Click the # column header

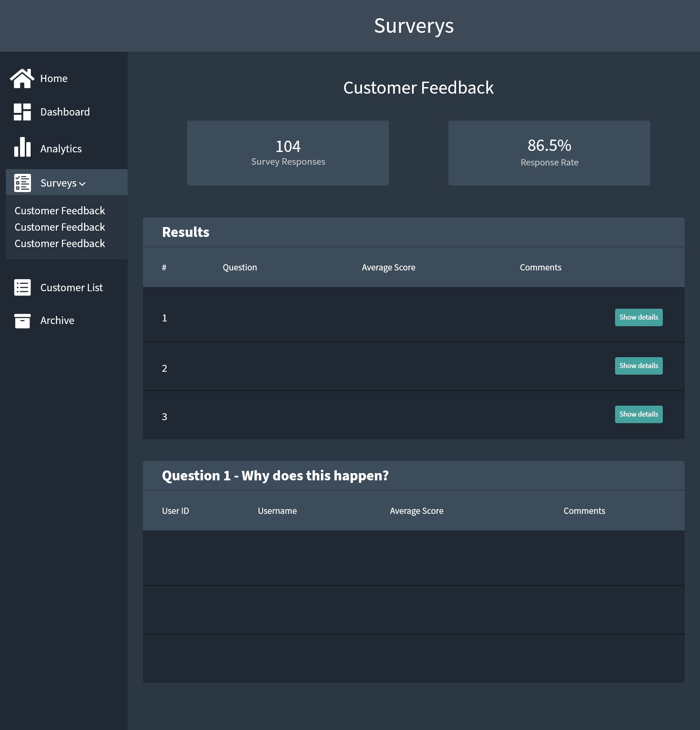pyautogui.click(x=164, y=268)
